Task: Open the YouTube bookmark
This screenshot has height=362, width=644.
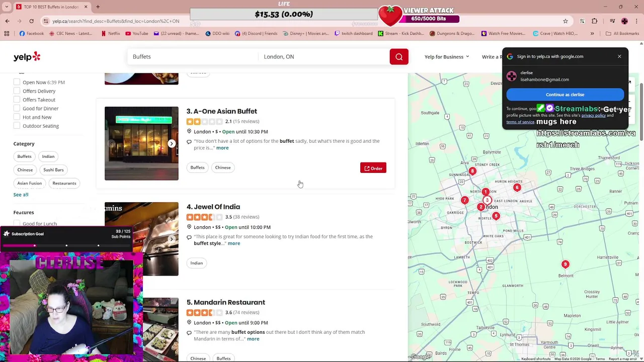Action: (x=137, y=34)
